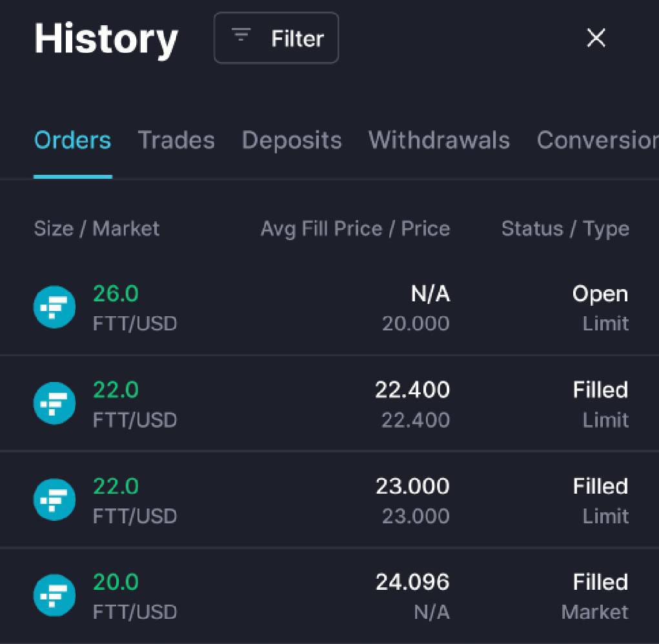Click the FTT icon of the 23.000 filled order
The width and height of the screenshot is (659, 644).
tap(55, 499)
